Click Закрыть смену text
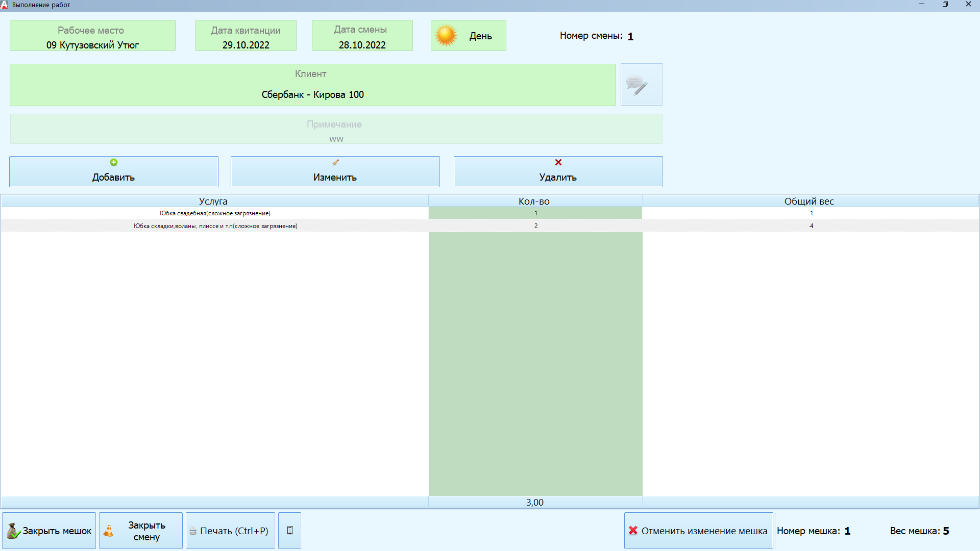The width and height of the screenshot is (980, 551). click(146, 531)
